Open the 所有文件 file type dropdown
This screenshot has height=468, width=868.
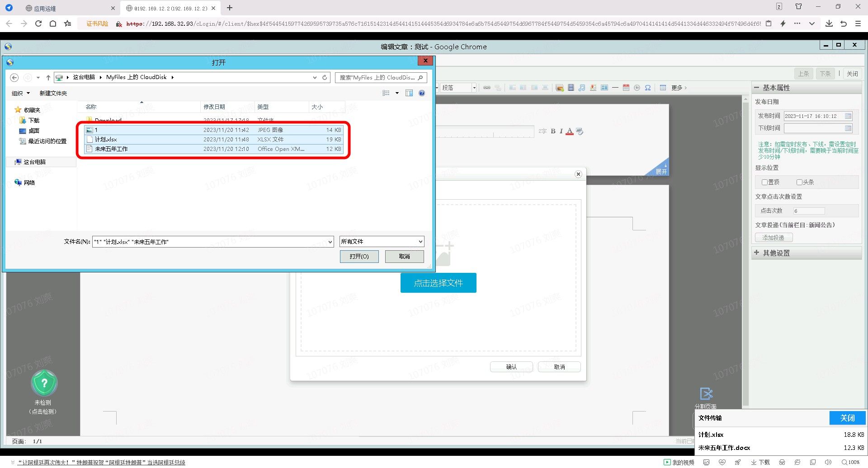(x=420, y=242)
